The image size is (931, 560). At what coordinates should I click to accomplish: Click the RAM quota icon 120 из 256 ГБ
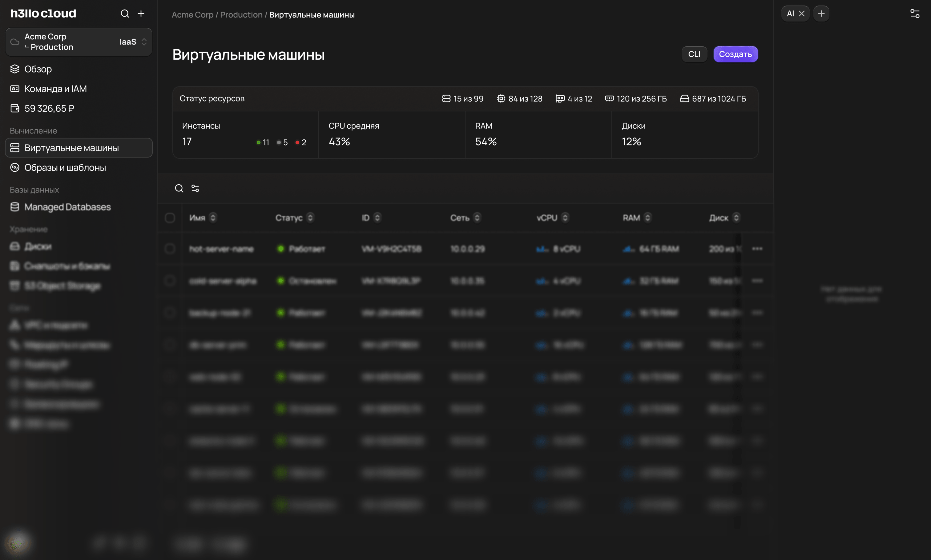[x=609, y=98]
